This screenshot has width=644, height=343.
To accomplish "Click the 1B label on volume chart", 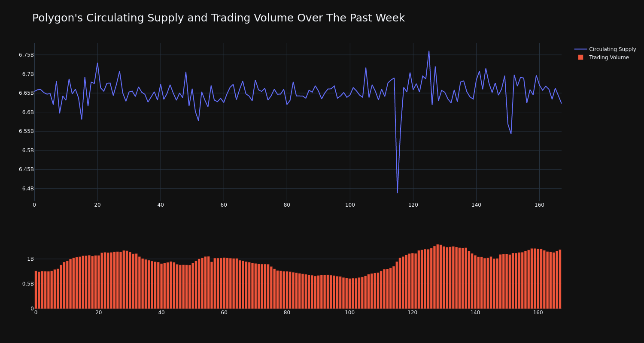I will (x=30, y=259).
